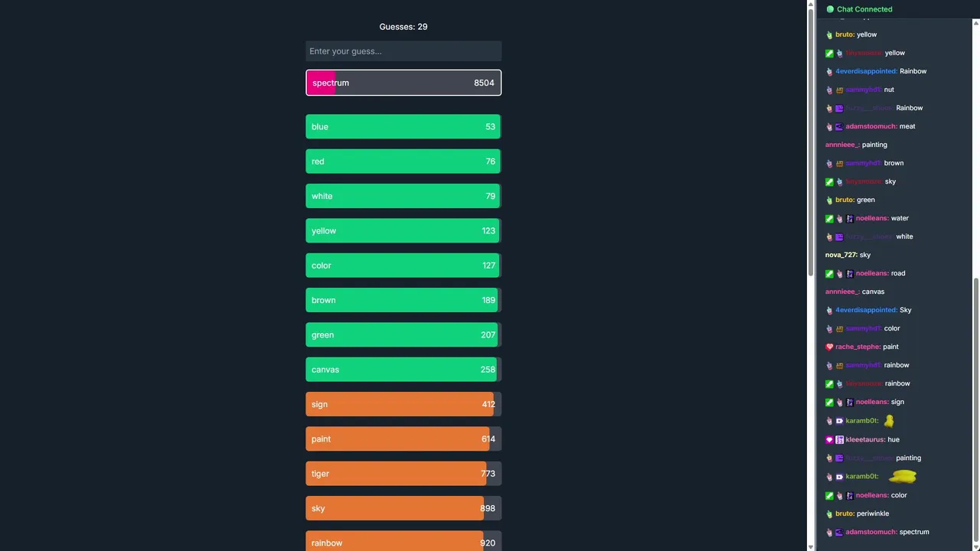Click the orange tiger guess row
Screen dimensions: 980x551
pyautogui.click(x=403, y=474)
